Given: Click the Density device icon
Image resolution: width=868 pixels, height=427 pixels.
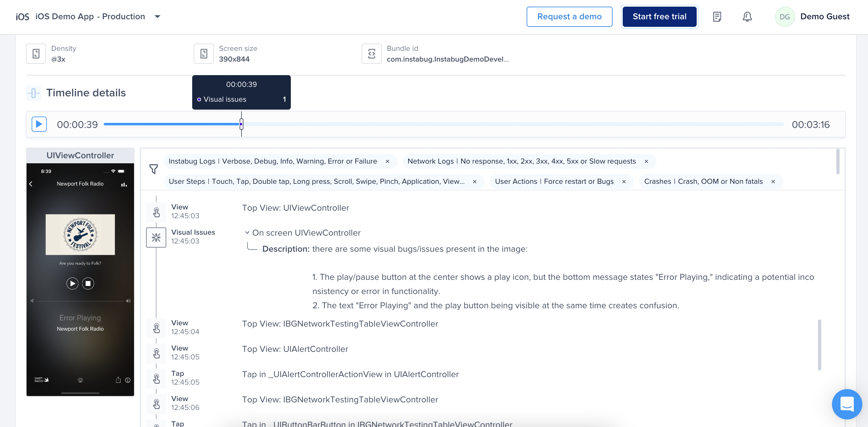Looking at the screenshot, I should click(x=36, y=54).
